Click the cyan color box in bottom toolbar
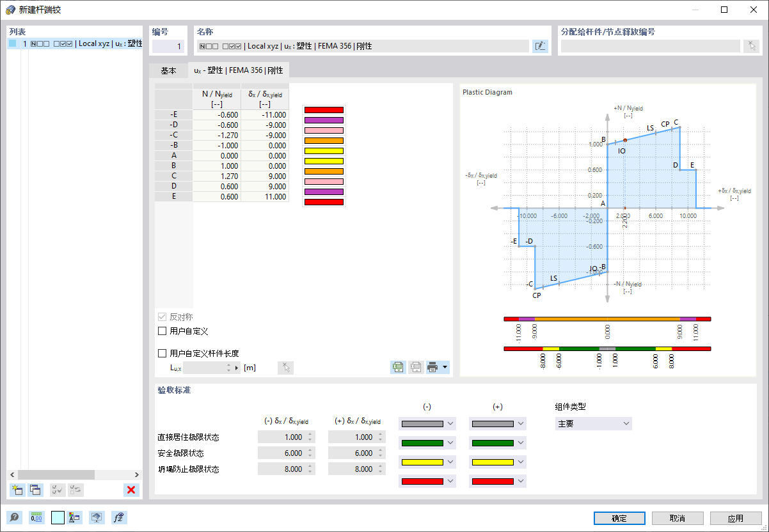The height and width of the screenshot is (532, 769). [x=58, y=518]
